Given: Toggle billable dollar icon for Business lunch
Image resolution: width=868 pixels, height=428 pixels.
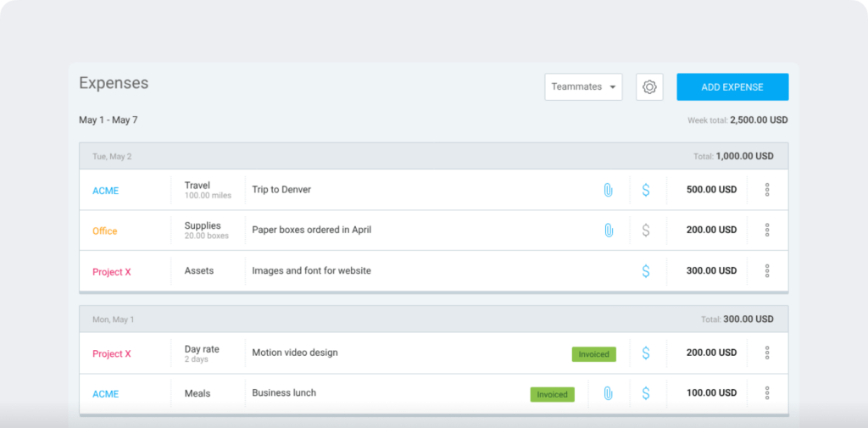Looking at the screenshot, I should point(645,393).
